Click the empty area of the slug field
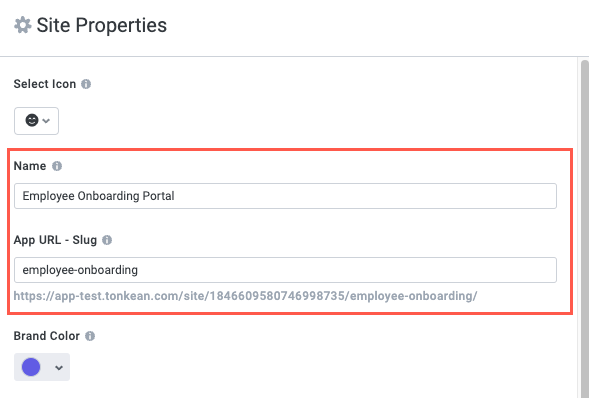 (346, 270)
